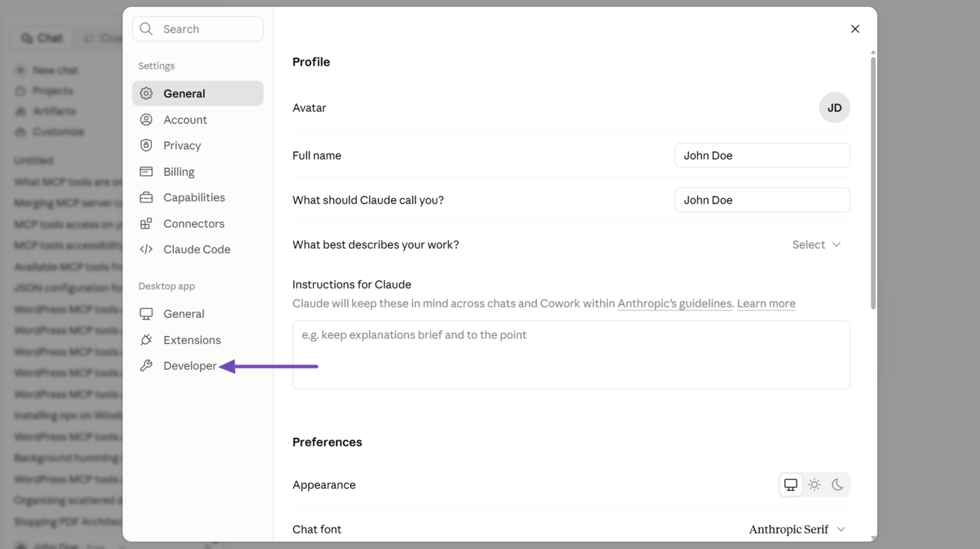Screen dimensions: 980x549
Task: Click the Connectors blocks icon
Action: 146,223
